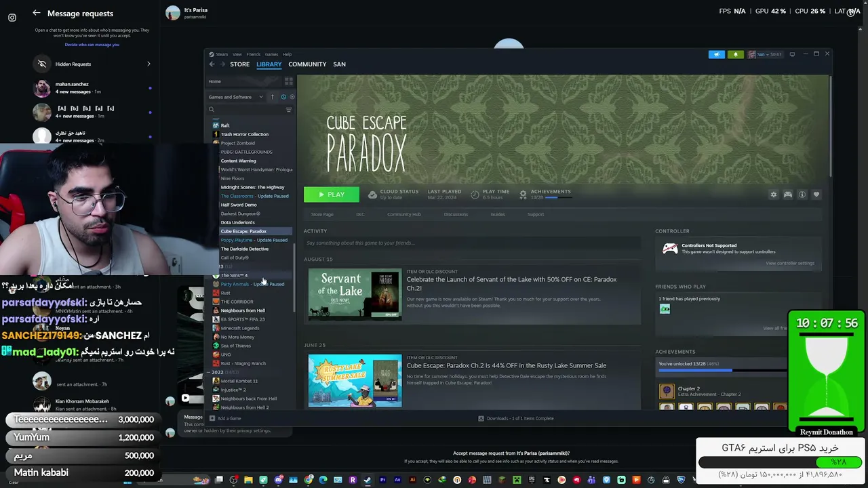Open the View menu in Steam
This screenshot has height=488, width=868.
click(x=237, y=54)
